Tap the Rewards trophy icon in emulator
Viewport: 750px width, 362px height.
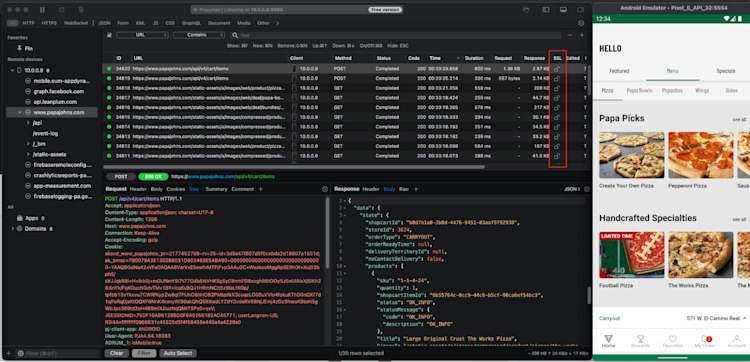[640, 339]
